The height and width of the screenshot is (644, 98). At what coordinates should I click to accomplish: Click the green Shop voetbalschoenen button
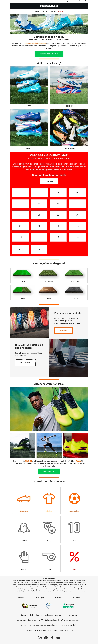point(49,54)
